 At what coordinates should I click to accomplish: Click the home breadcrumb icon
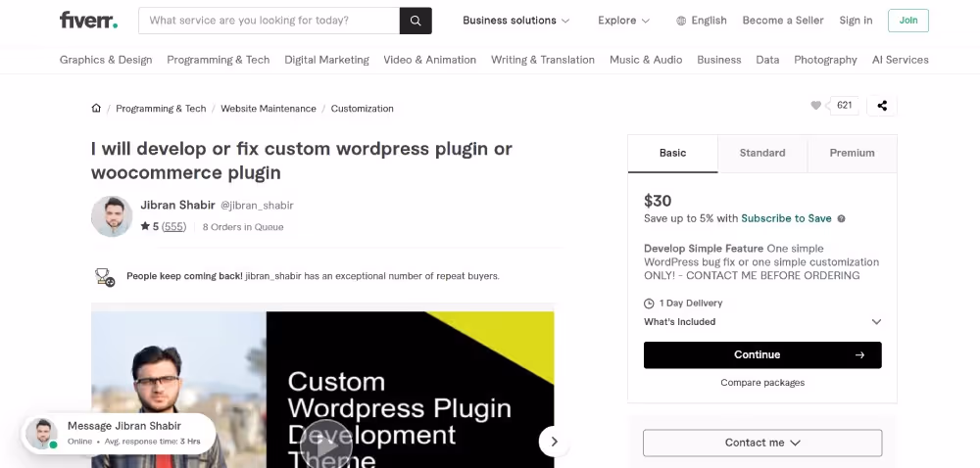(x=96, y=108)
